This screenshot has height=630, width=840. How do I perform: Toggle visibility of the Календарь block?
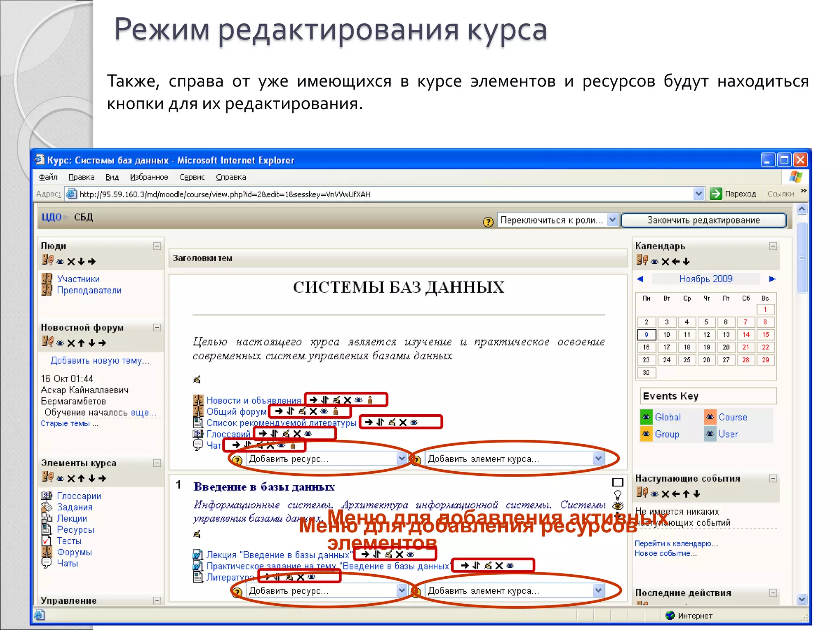pos(655,262)
